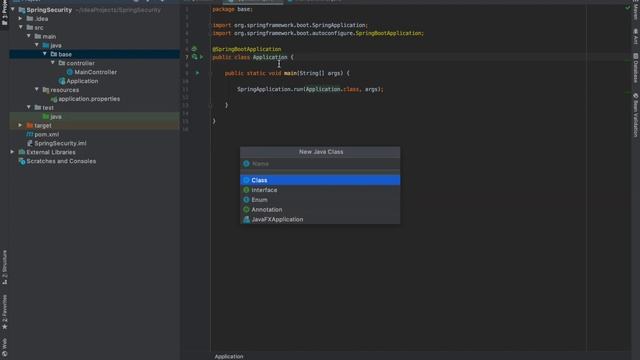Viewport: 640px width, 360px height.
Task: Toggle the Project tool window tab
Action: pyautogui.click(x=4, y=13)
